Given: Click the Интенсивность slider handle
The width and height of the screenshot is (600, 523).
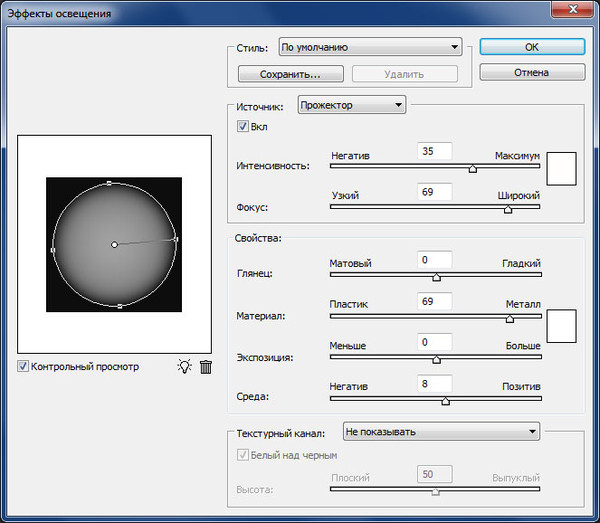Looking at the screenshot, I should pyautogui.click(x=473, y=169).
